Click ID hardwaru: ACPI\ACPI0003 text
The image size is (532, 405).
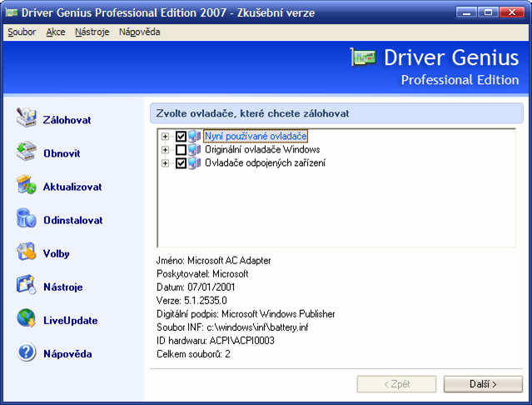(216, 341)
